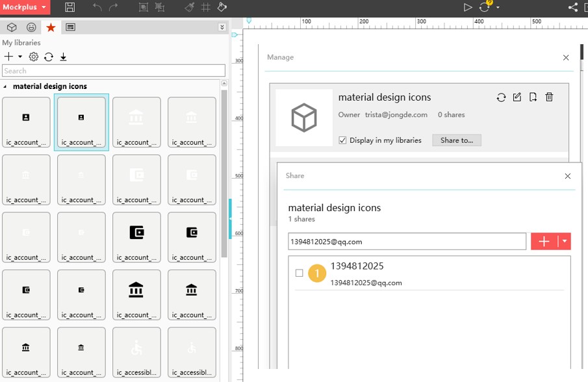
Task: Click the sync library icon in Manage
Action: (x=501, y=97)
